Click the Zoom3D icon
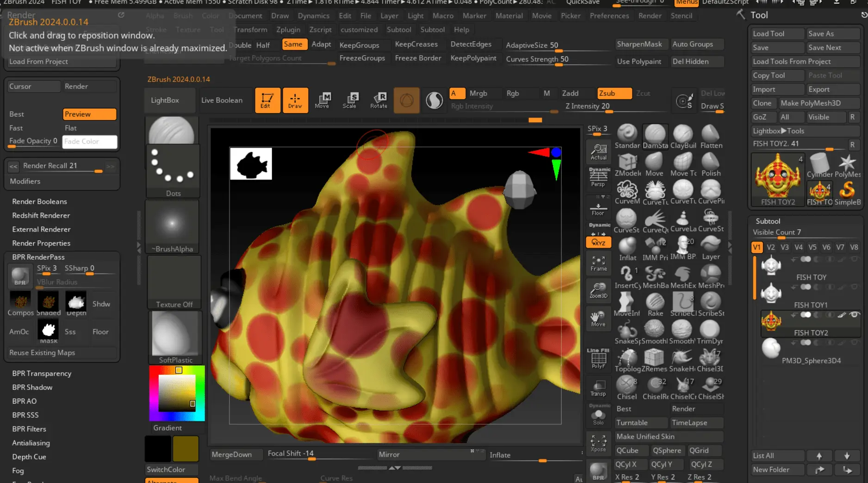Image resolution: width=868 pixels, height=483 pixels. click(598, 290)
